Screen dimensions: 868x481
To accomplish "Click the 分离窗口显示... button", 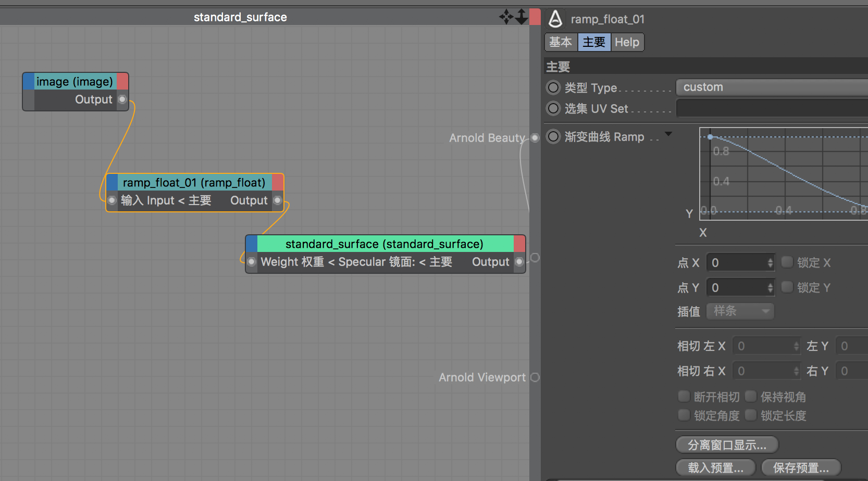I will (x=727, y=445).
